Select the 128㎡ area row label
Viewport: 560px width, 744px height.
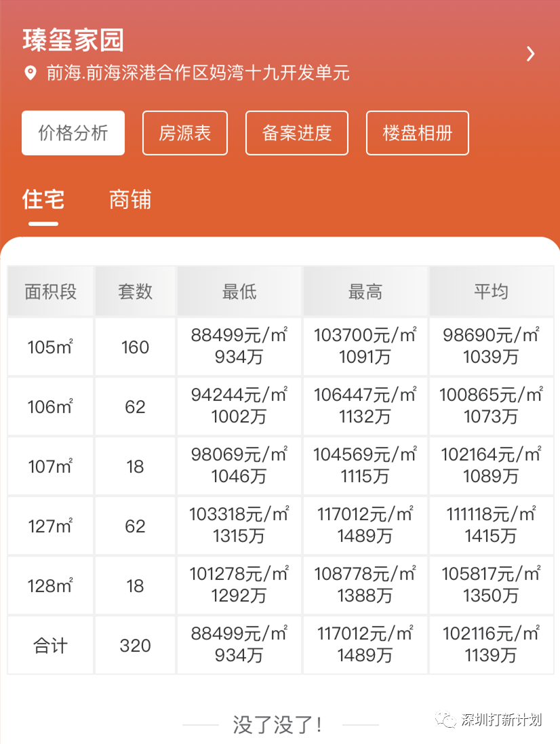[51, 586]
